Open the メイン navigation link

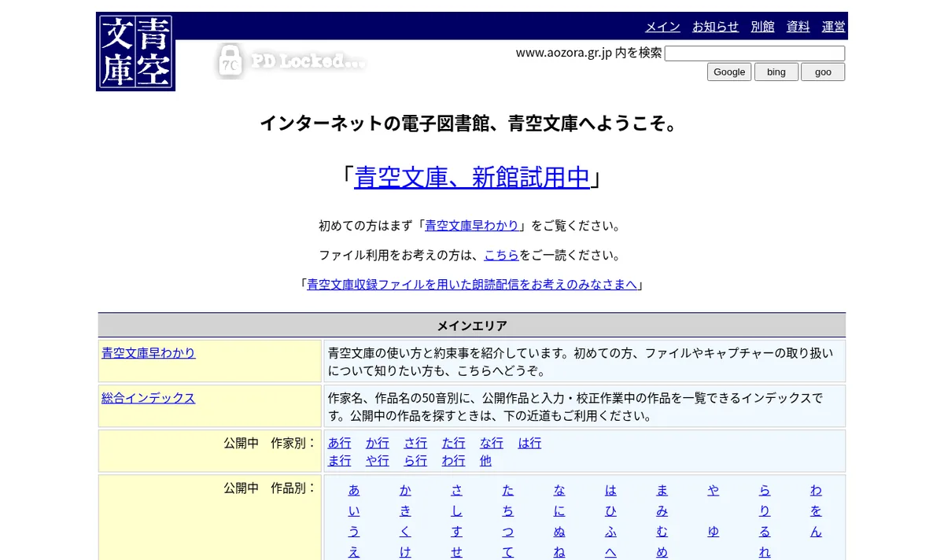pos(662,26)
